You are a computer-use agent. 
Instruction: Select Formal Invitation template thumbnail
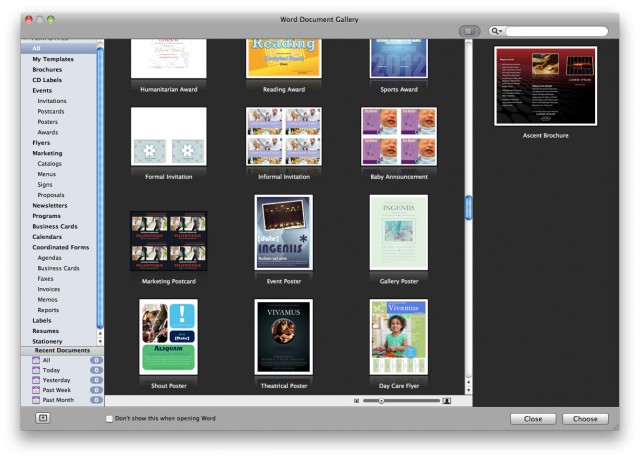coord(169,136)
